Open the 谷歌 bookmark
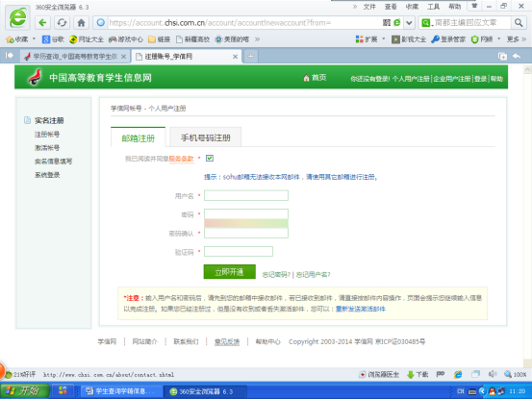This screenshot has height=399, width=532. 53,39
